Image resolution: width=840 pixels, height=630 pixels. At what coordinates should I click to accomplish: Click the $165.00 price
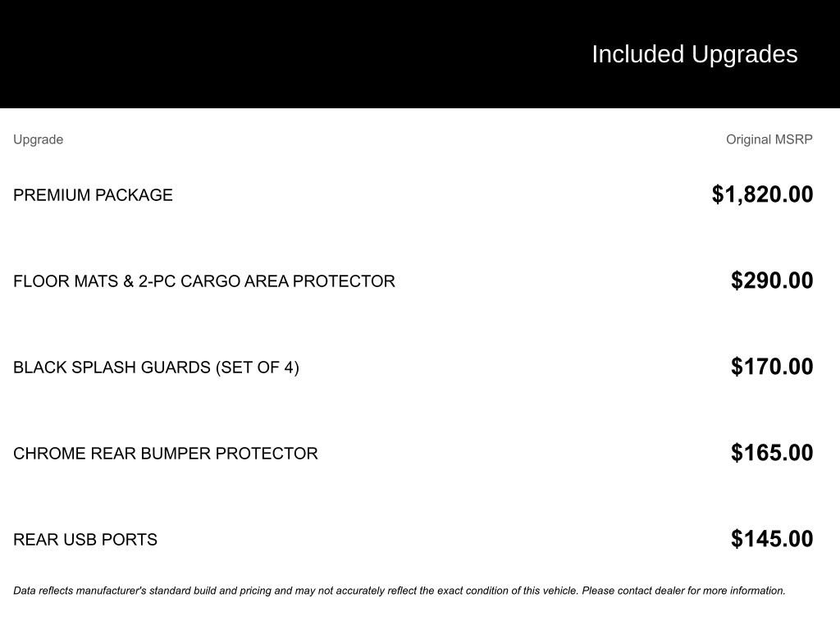pyautogui.click(x=772, y=453)
